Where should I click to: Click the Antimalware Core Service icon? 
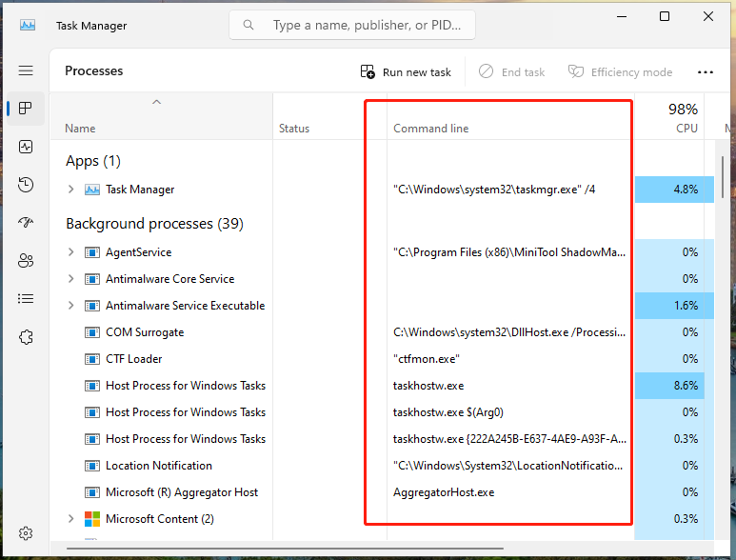[92, 279]
